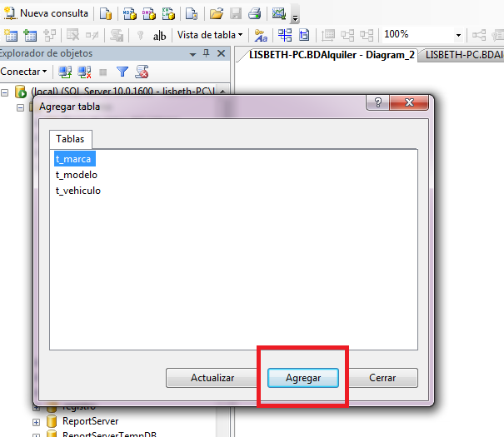This screenshot has height=437, width=504.
Task: Toggle the pin on Explorador de objetos panel
Action: coord(207,53)
